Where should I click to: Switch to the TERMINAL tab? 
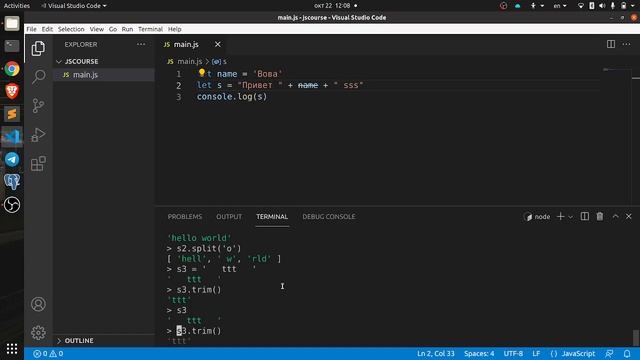[272, 216]
